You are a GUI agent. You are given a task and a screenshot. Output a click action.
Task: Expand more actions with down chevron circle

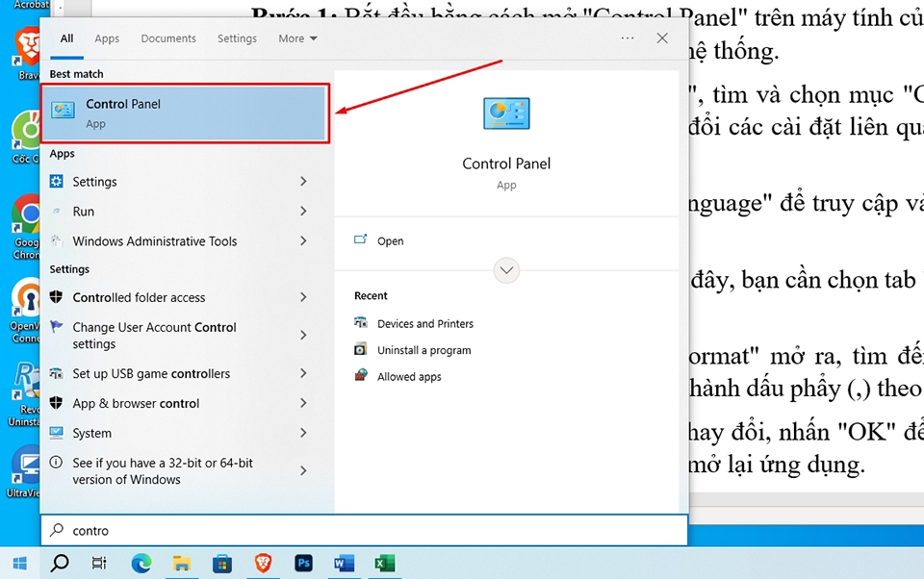[x=506, y=270]
